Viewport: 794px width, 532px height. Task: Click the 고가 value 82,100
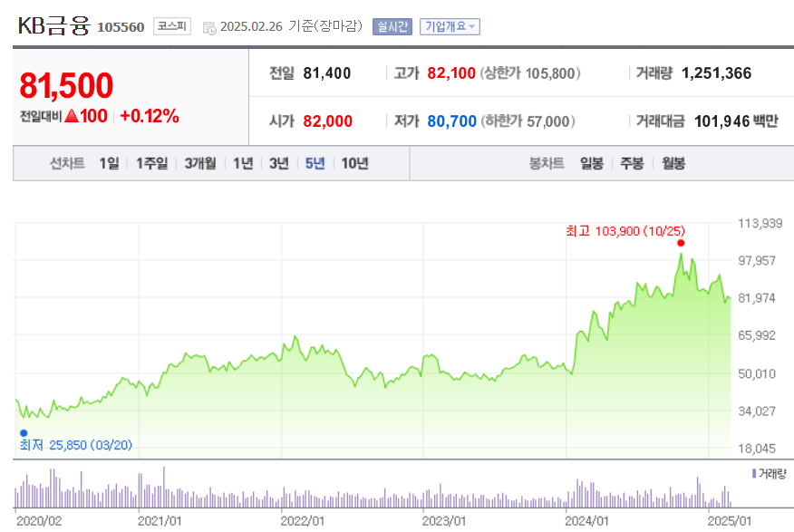click(x=451, y=73)
